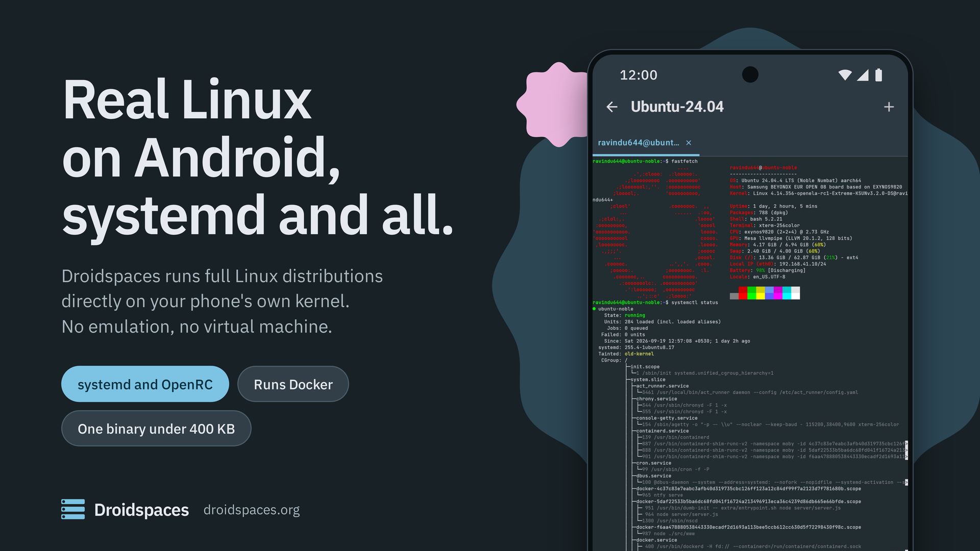Viewport: 980px width, 551px height.
Task: Click the 'Packages: 788 (dpkg)' line
Action: click(x=759, y=213)
